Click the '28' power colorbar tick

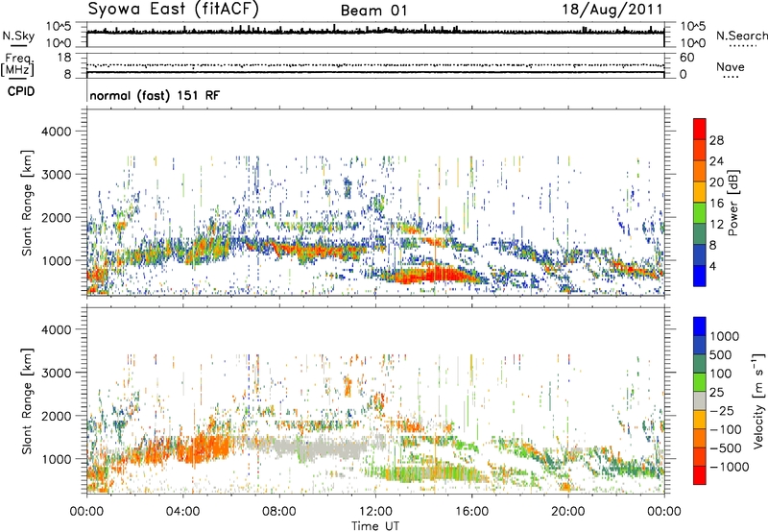[716, 140]
